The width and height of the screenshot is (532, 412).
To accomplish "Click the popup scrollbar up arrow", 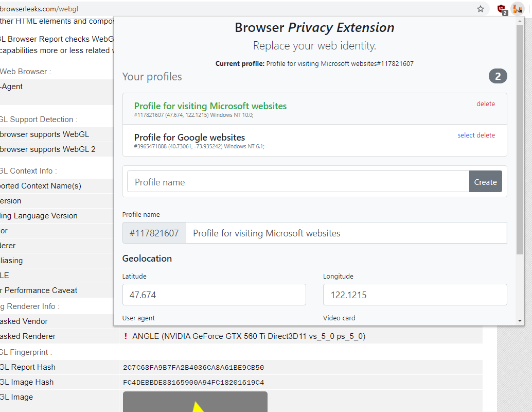I will click(520, 21).
